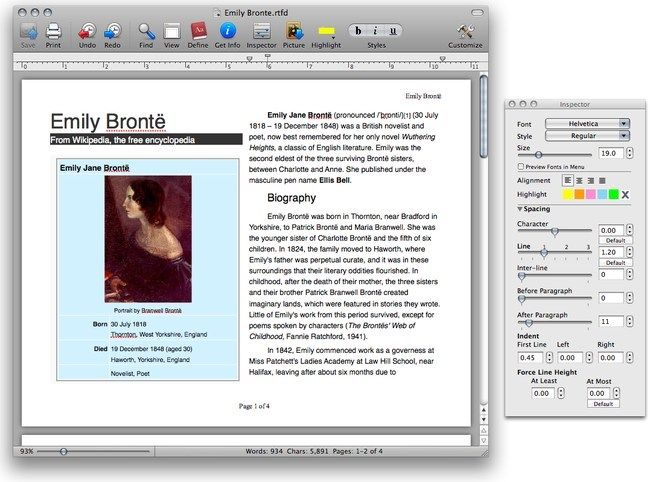
Task: Select left alignment in Inspector
Action: click(x=568, y=180)
